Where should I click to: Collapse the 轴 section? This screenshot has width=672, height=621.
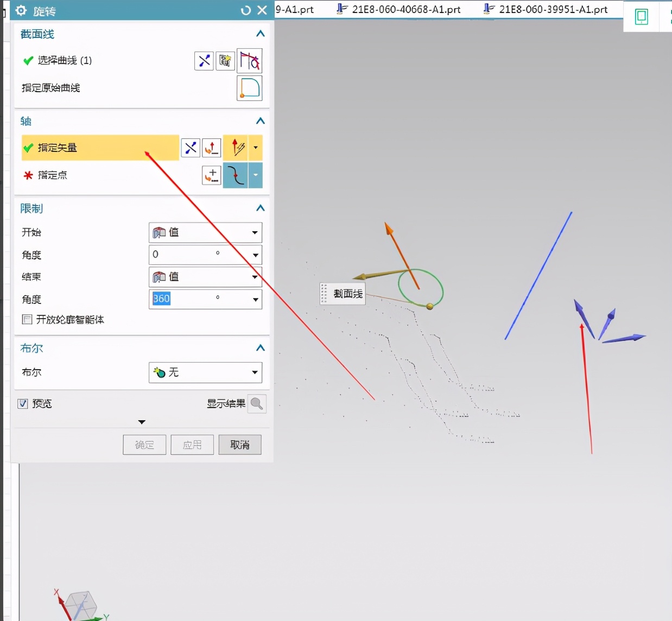pos(261,121)
